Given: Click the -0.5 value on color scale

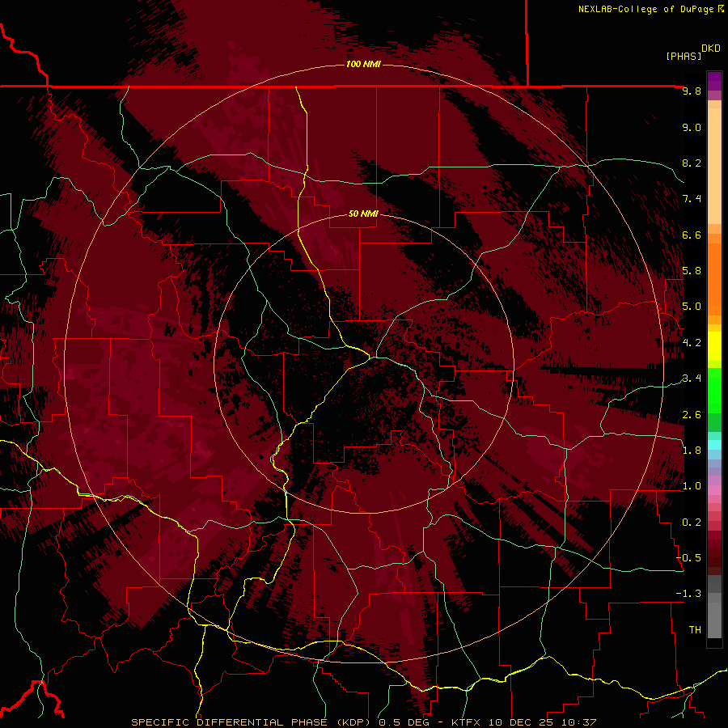Looking at the screenshot, I should click(x=689, y=558).
